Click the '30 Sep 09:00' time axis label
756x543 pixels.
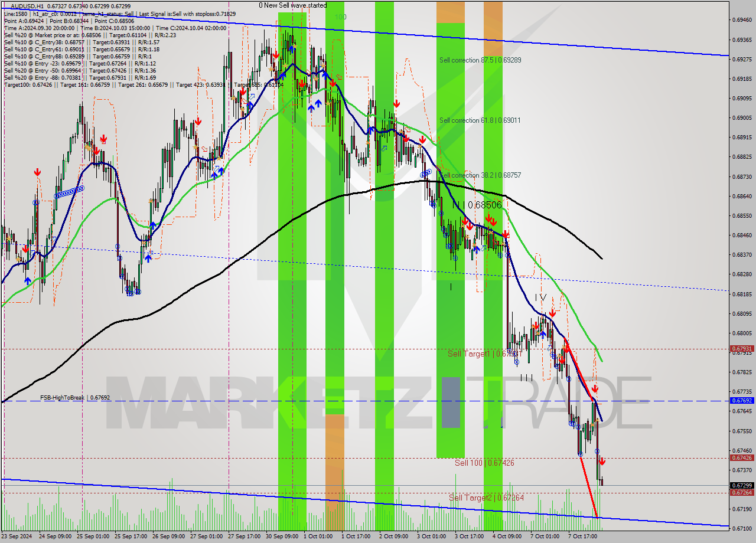coord(281,537)
